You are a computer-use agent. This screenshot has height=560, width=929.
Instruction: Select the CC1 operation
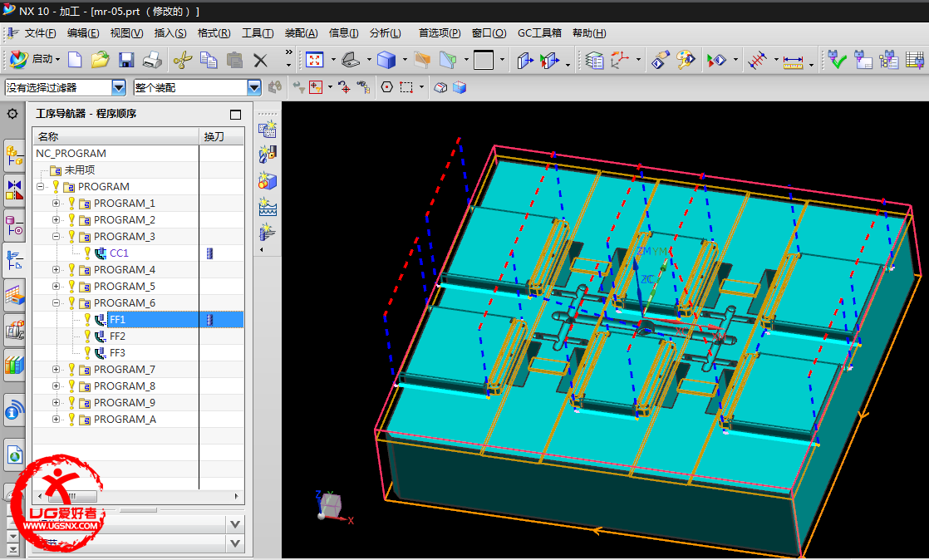click(119, 253)
